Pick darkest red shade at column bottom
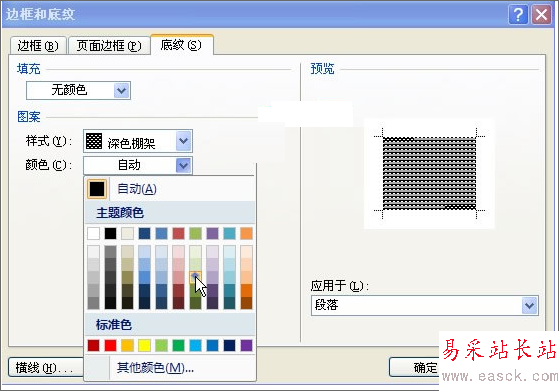559x391 pixels. click(x=179, y=303)
